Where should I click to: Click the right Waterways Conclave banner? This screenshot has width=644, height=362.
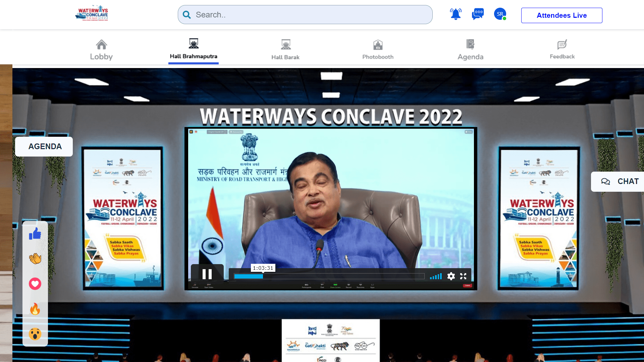[x=539, y=218]
